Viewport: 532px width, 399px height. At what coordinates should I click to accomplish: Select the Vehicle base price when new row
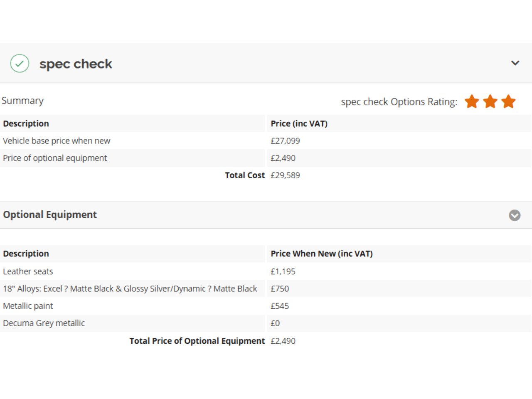pyautogui.click(x=57, y=141)
